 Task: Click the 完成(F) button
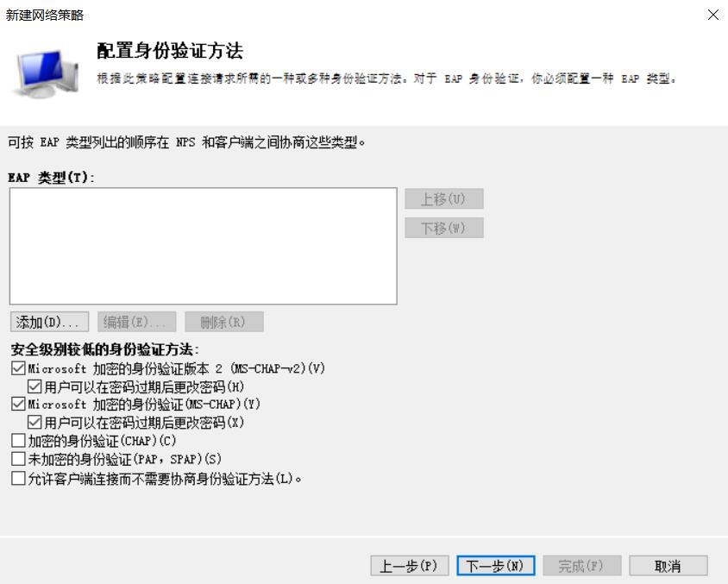582,565
